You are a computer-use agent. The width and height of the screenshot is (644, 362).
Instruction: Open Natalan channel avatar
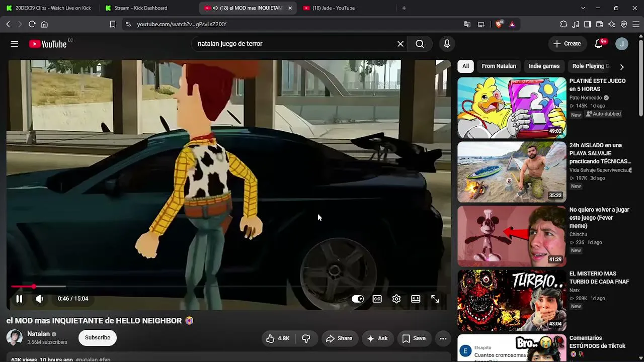tap(14, 337)
